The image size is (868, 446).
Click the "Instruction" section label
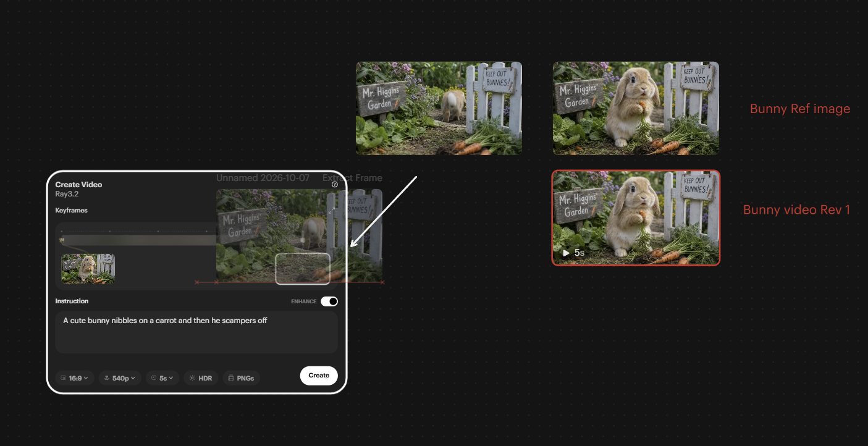pos(72,301)
